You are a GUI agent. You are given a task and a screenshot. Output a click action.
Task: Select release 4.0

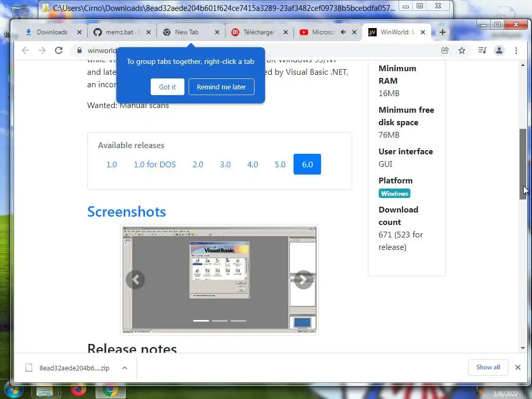pyautogui.click(x=252, y=165)
